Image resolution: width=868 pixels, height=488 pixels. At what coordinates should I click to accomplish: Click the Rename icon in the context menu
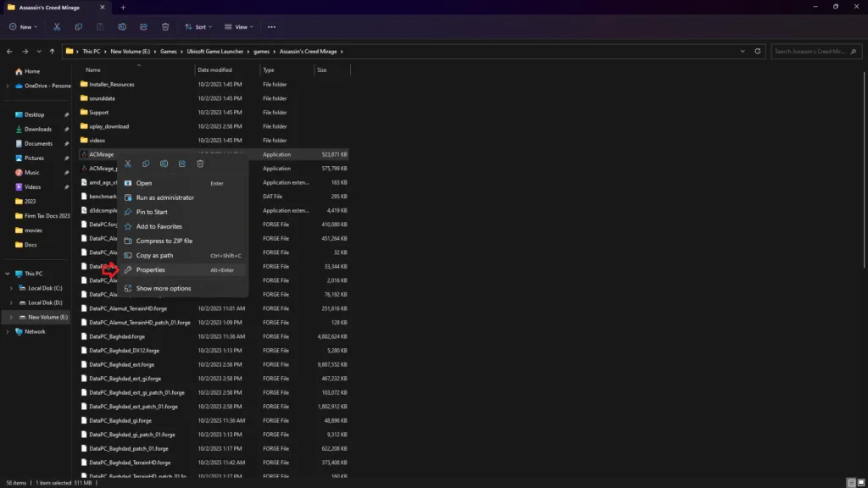click(164, 164)
